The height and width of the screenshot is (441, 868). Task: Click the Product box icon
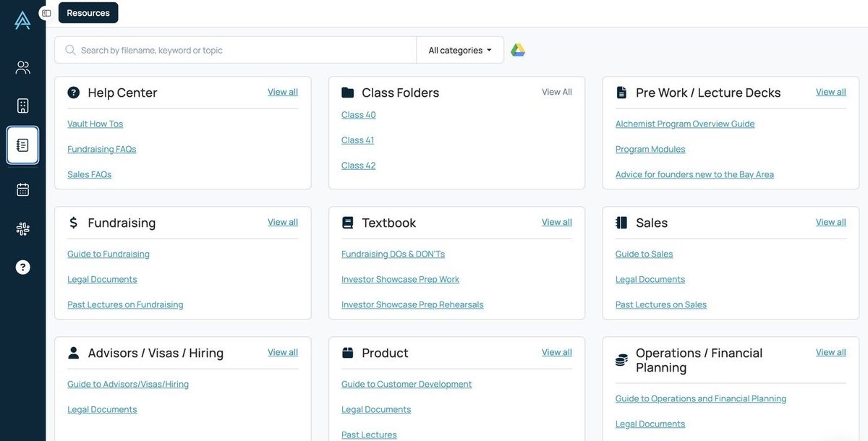tap(348, 353)
